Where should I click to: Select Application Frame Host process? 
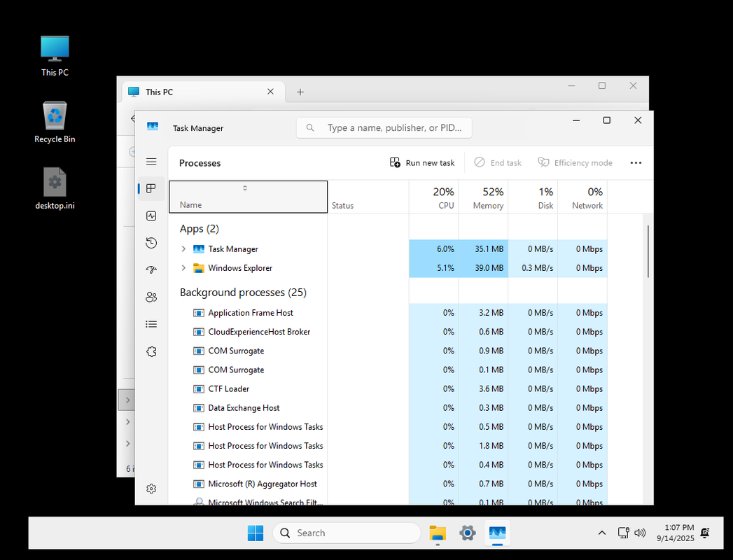[388, 313]
